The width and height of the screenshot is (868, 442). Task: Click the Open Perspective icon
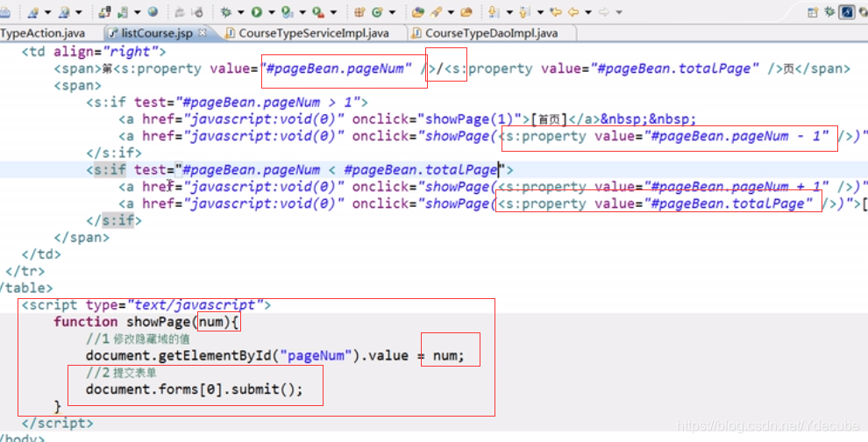point(812,11)
